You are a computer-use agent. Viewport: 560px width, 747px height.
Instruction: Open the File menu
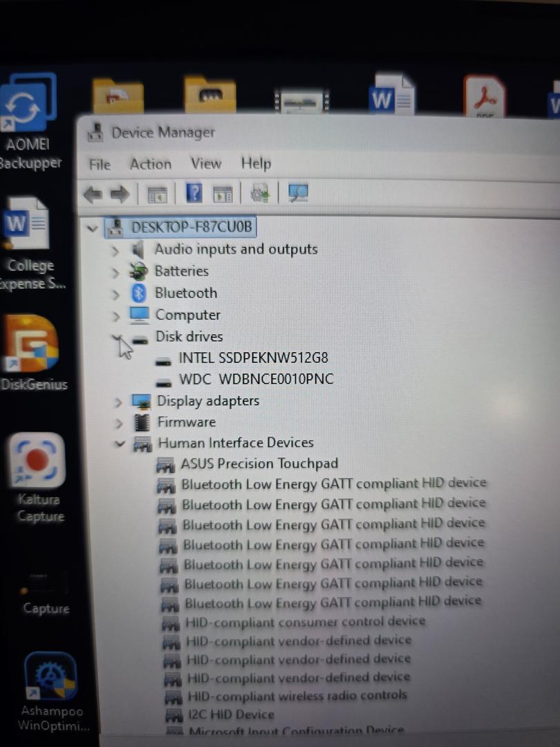[100, 165]
